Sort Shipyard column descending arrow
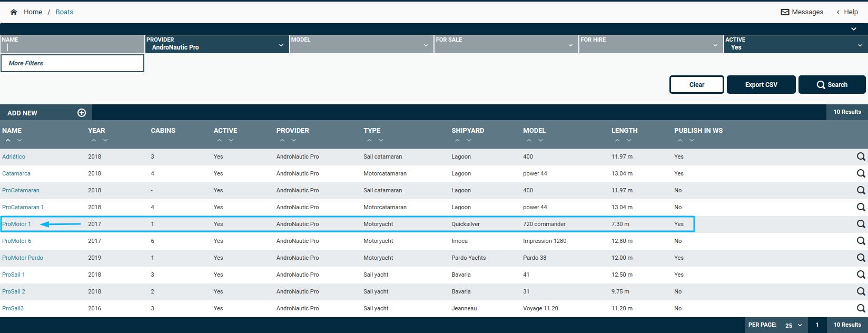Screen dimensions: 868x333 [x=469, y=140]
